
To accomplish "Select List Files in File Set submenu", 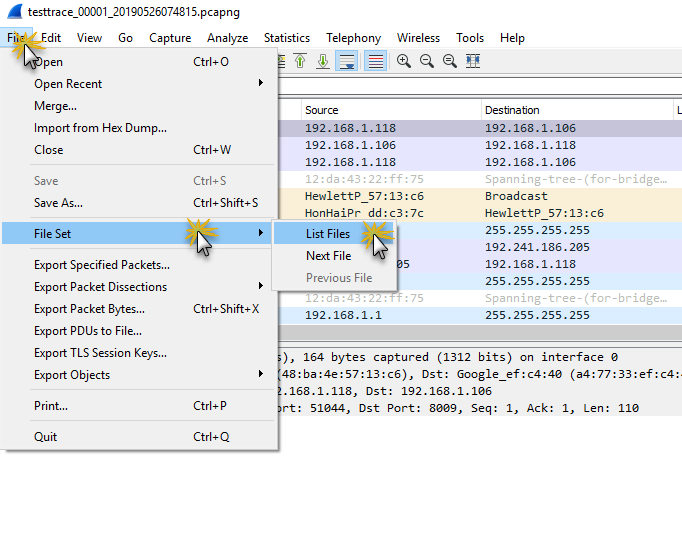I will click(328, 234).
